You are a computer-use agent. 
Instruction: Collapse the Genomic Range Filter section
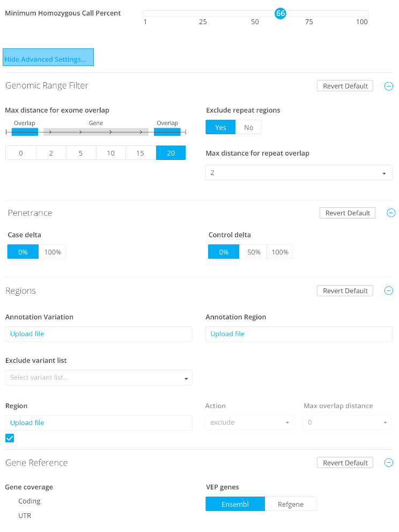click(x=389, y=86)
